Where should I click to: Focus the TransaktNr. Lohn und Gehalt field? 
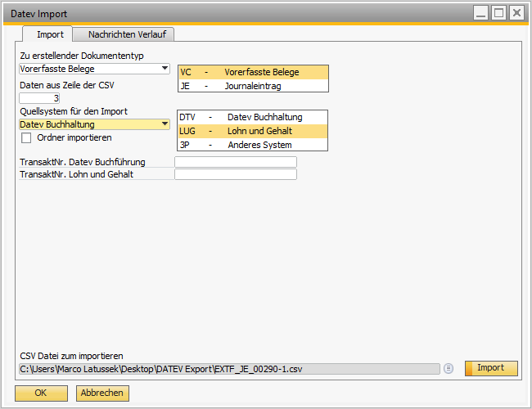click(236, 174)
